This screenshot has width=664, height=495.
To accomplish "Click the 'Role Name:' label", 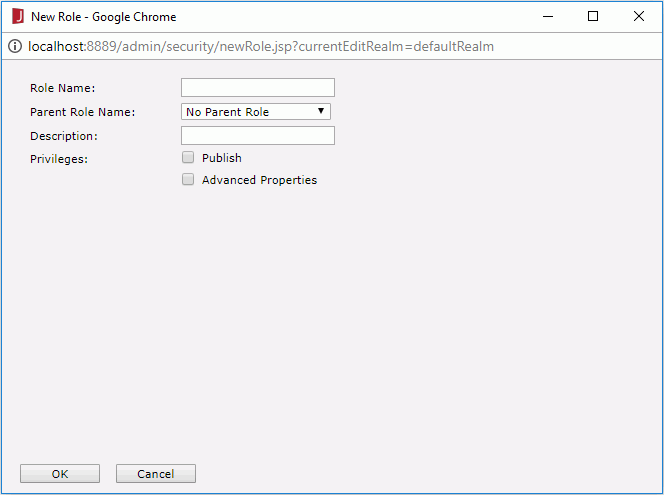I will click(63, 88).
